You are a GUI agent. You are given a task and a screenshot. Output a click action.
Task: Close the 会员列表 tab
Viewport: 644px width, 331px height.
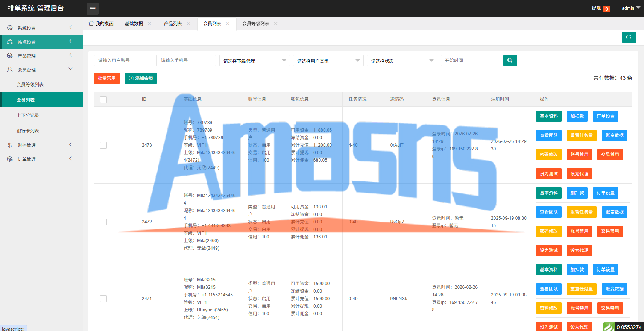(x=228, y=23)
